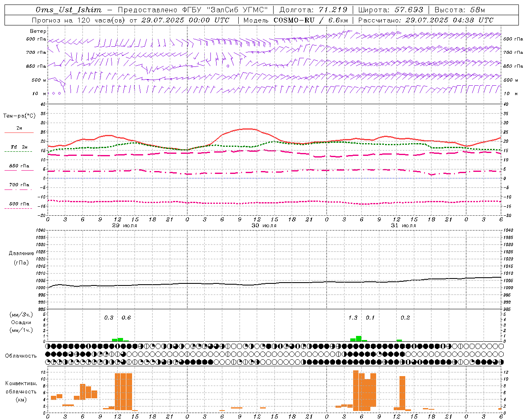
Task: Select the longitude value Долгота: 71.219
Action: click(x=313, y=10)
